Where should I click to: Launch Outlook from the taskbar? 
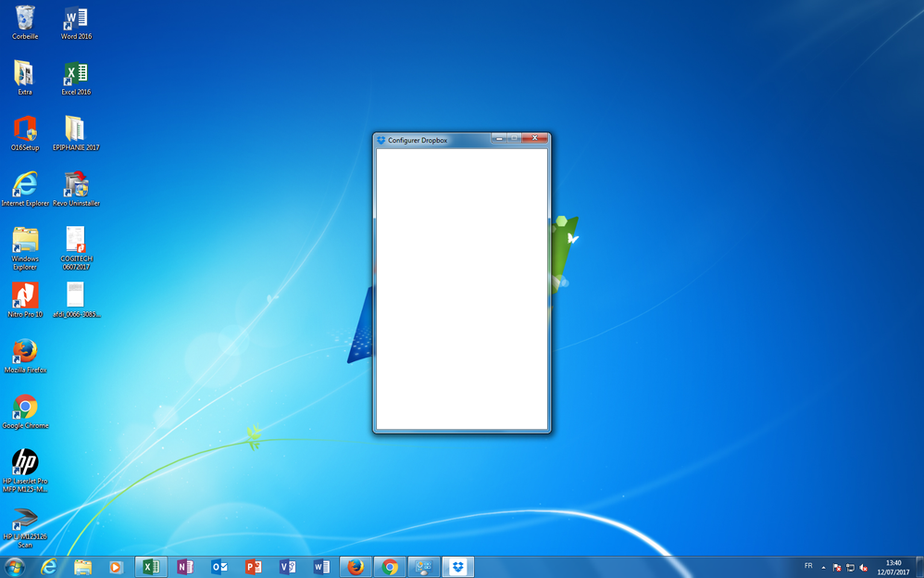pos(219,567)
